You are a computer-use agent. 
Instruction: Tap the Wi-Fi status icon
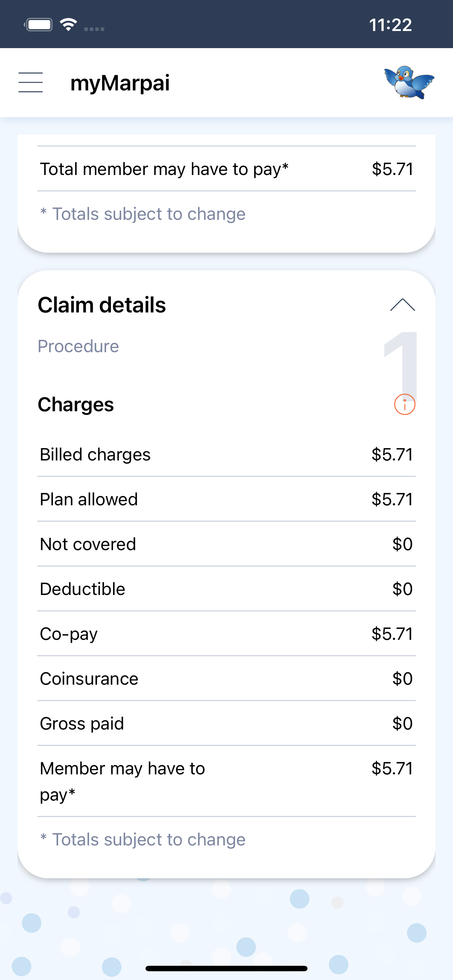click(x=69, y=25)
